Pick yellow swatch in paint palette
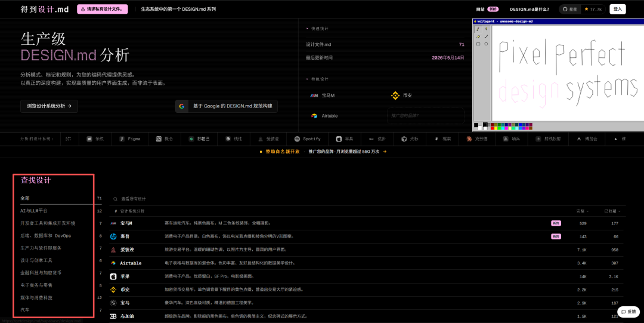The image size is (644, 323). (x=496, y=128)
